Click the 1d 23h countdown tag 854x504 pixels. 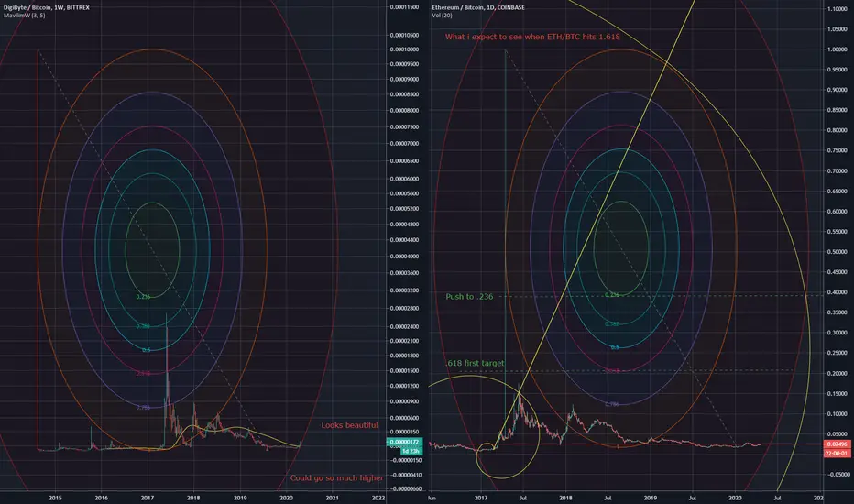[x=411, y=451]
